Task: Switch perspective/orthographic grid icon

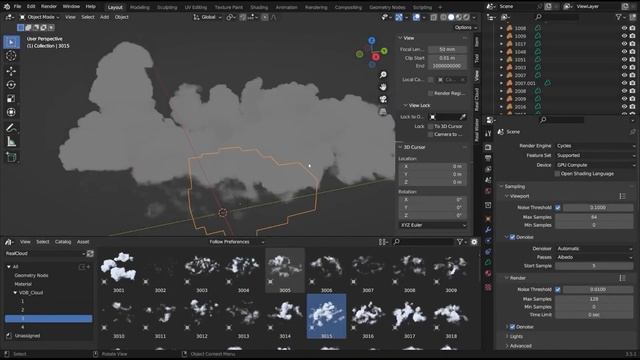Action: pyautogui.click(x=383, y=111)
